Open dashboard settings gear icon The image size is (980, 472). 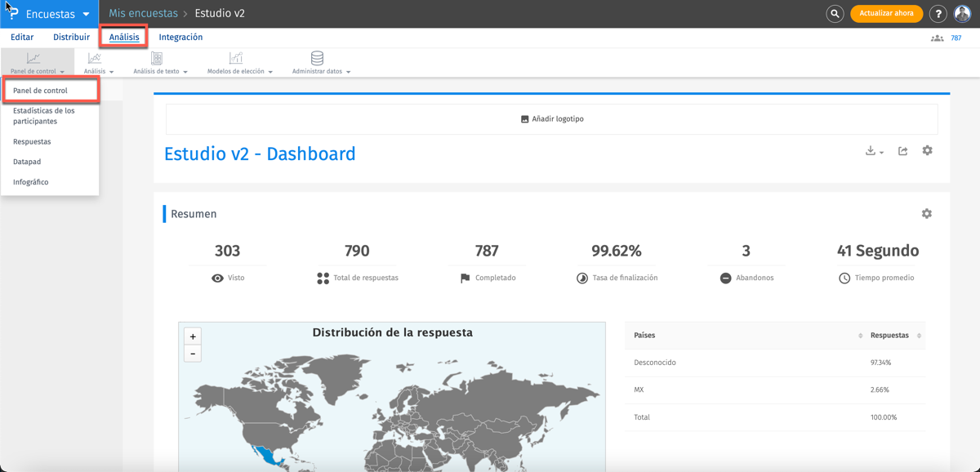click(x=927, y=151)
